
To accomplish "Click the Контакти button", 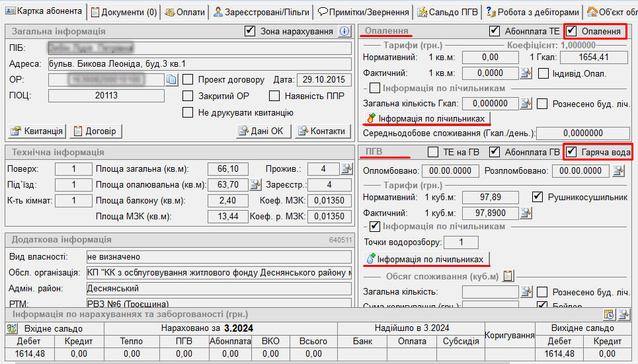I will (x=322, y=131).
